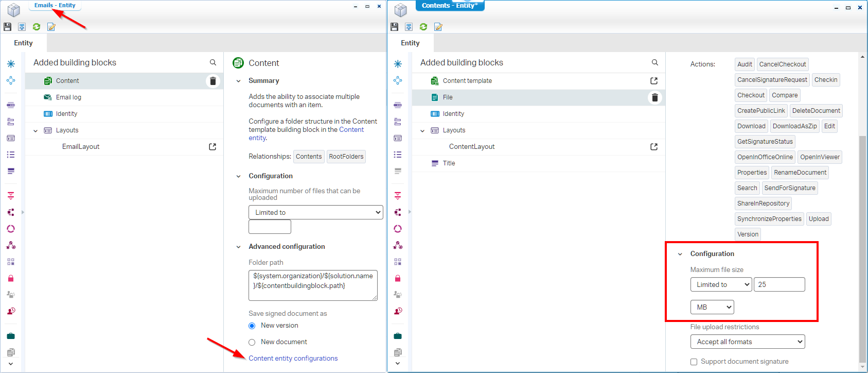
Task: Open the Accept all formats dropdown
Action: (x=747, y=342)
